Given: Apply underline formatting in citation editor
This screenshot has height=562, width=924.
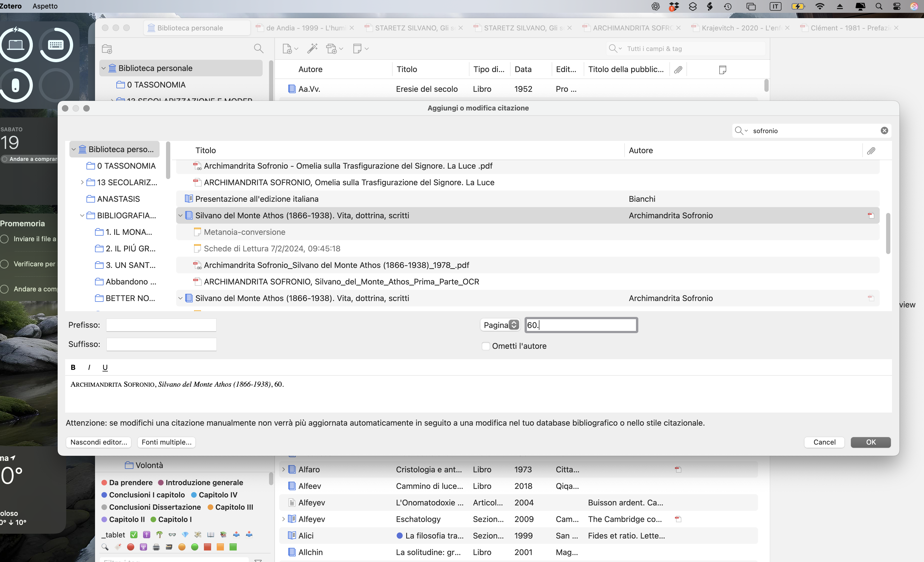Looking at the screenshot, I should 105,367.
